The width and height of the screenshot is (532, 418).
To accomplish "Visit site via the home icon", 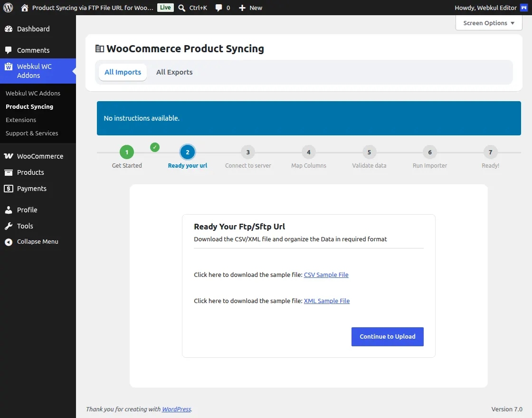I will click(x=24, y=8).
